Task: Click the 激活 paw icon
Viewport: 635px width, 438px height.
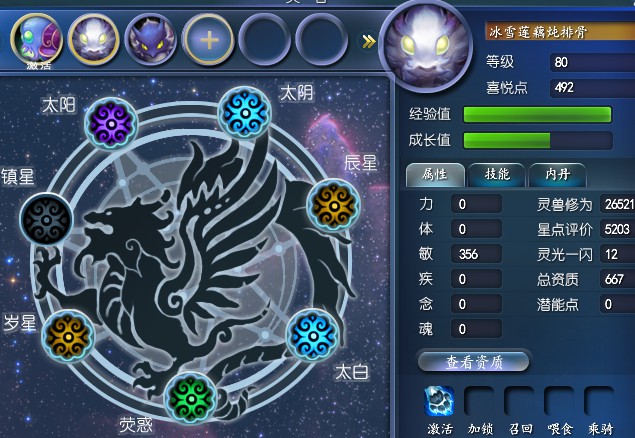Action: coord(439,401)
